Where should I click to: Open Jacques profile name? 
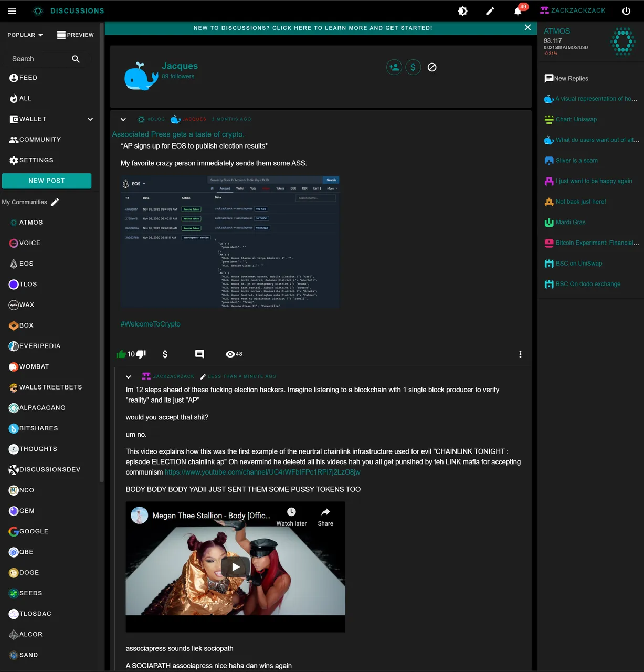click(180, 66)
